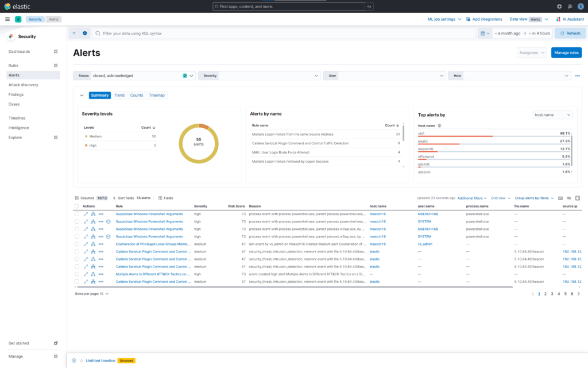Click the Alerts by name scrollbar
Image resolution: width=588 pixels, height=368 pixels.
[x=404, y=132]
